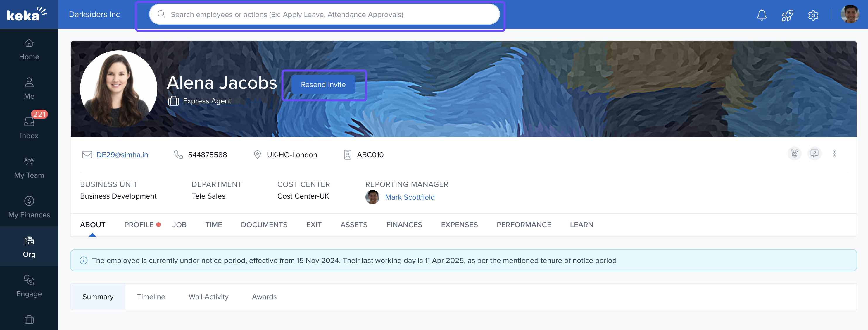The width and height of the screenshot is (868, 330).
Task: Open the notifications bell icon
Action: [x=762, y=15]
